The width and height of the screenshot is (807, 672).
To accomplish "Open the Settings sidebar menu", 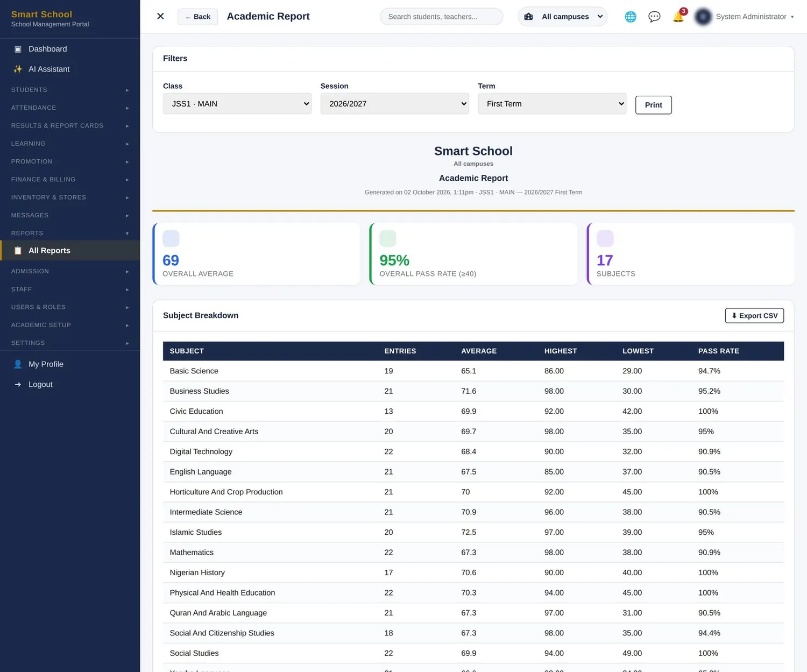I will (x=70, y=343).
